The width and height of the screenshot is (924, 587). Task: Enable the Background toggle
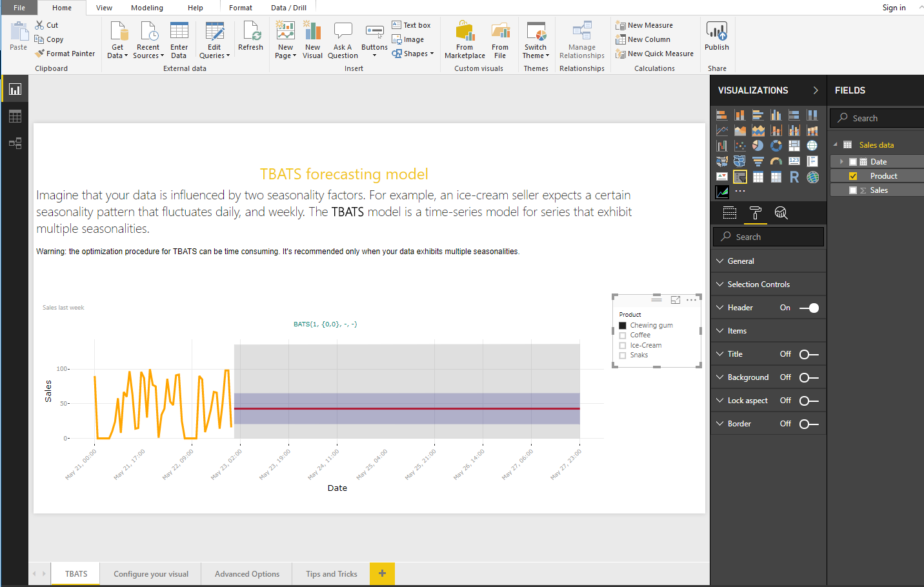(809, 377)
